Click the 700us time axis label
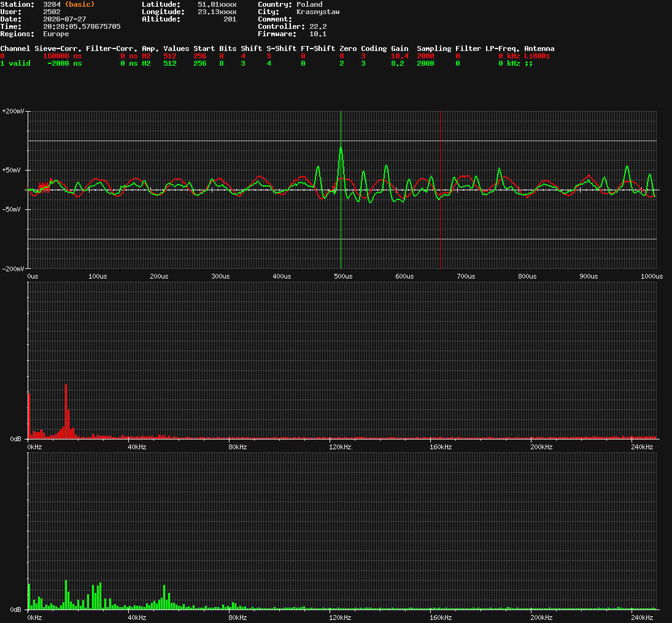This screenshot has height=623, width=672. (x=466, y=276)
